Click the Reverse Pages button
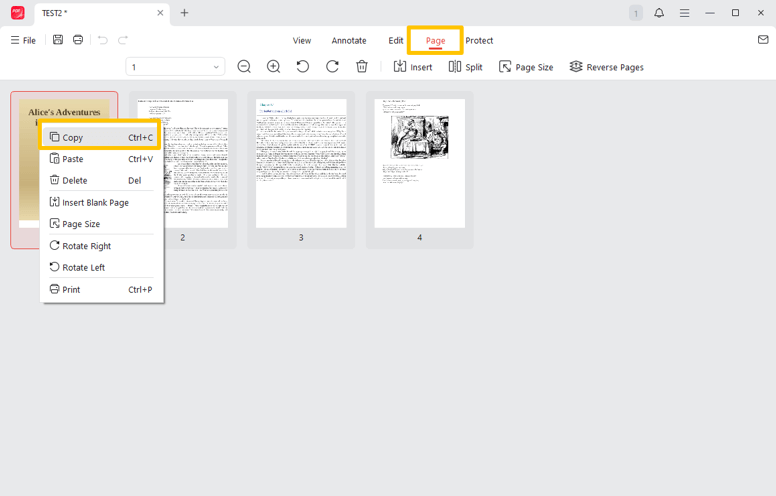The width and height of the screenshot is (776, 496). (606, 67)
